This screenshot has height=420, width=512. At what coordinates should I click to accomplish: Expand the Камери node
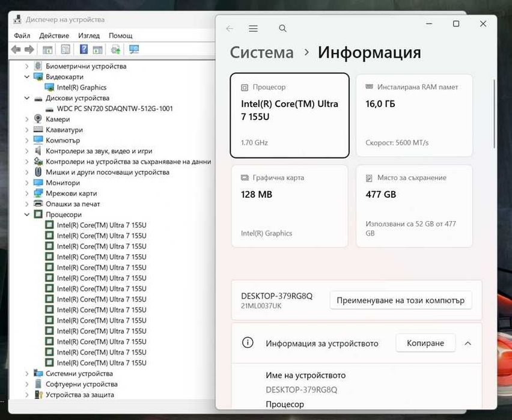[27, 119]
